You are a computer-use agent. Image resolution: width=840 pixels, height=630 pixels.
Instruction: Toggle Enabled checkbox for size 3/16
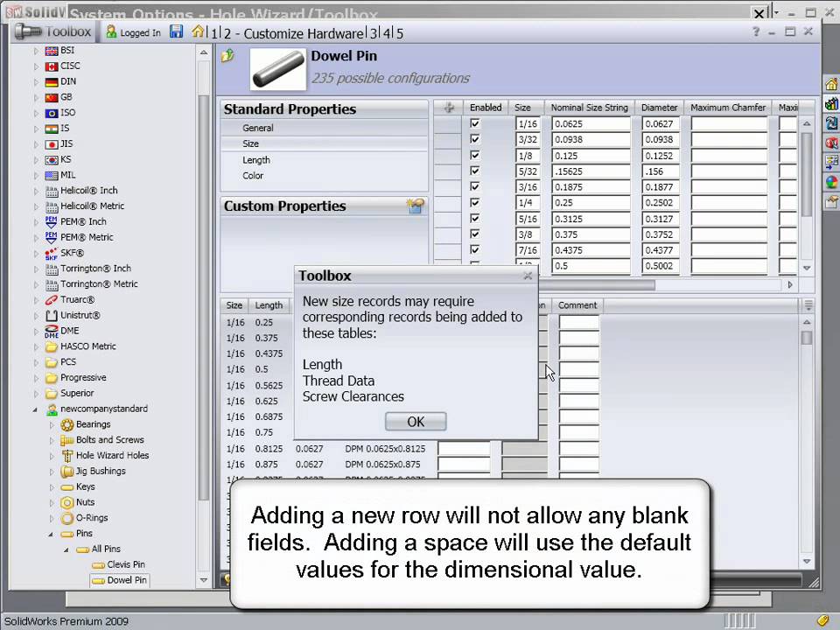[x=474, y=186]
